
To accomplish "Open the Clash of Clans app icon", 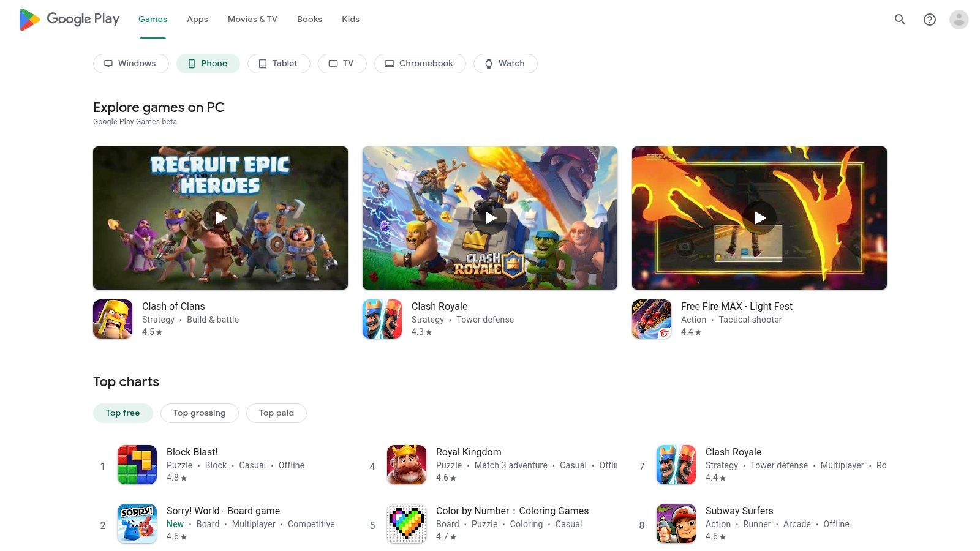I will pos(113,319).
